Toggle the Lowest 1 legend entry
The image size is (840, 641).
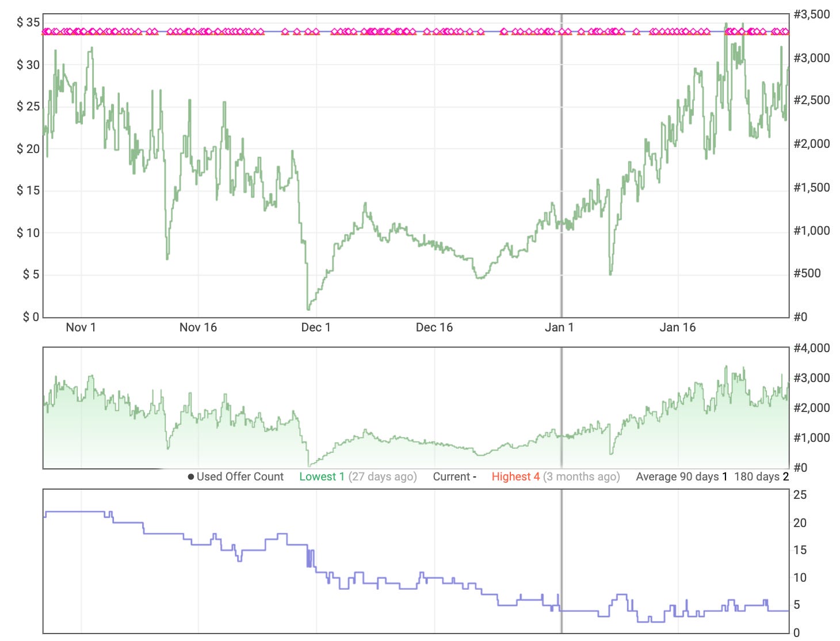322,477
